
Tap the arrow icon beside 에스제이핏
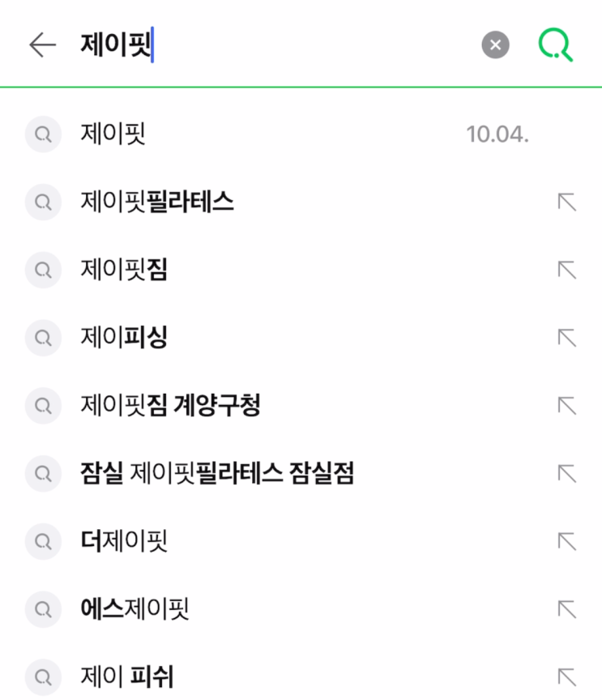coord(566,608)
